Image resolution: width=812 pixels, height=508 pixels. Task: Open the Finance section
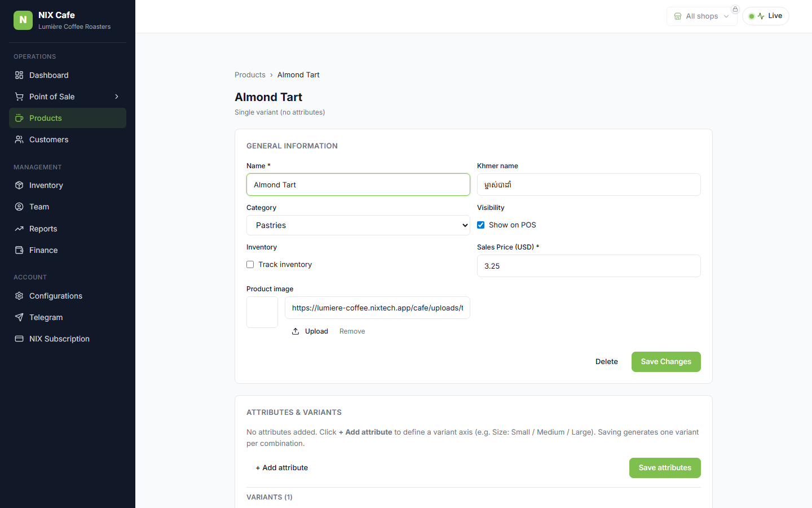point(68,250)
